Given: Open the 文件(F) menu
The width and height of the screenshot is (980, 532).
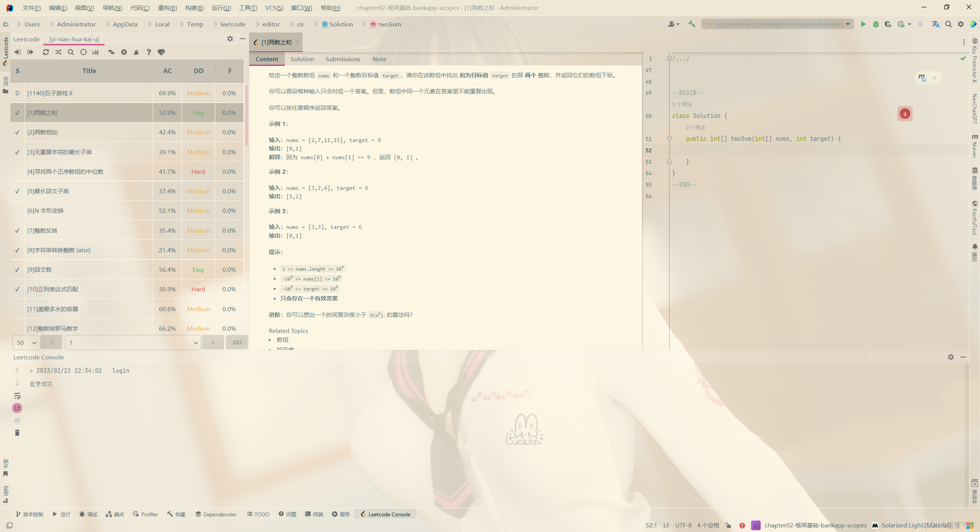Looking at the screenshot, I should [x=31, y=8].
